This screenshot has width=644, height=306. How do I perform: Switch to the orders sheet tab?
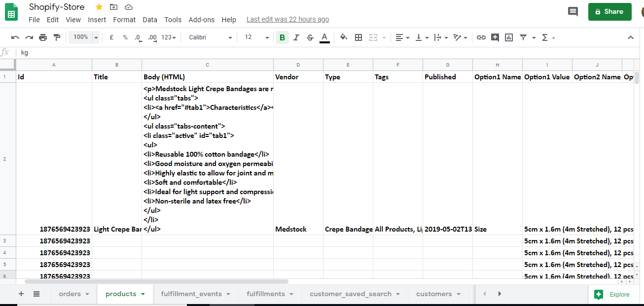click(x=74, y=294)
